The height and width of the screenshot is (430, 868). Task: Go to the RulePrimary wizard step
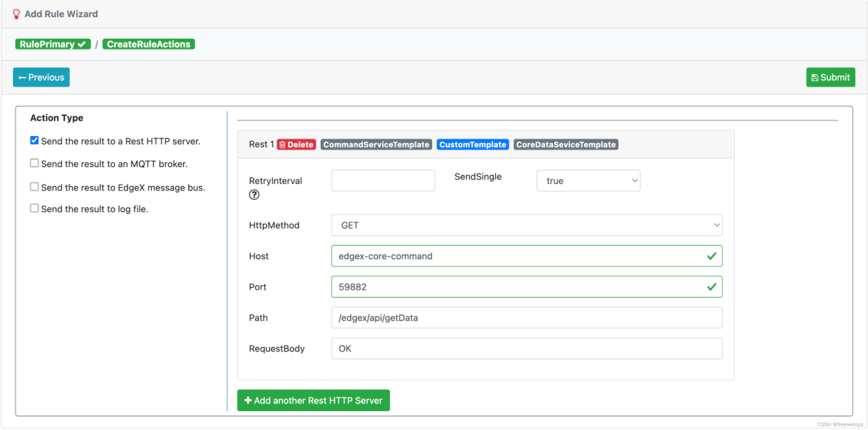click(x=53, y=44)
